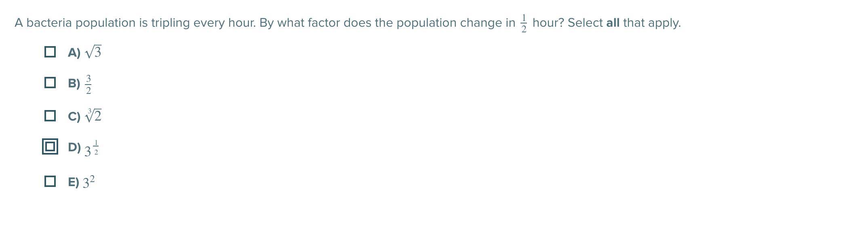
Task: Click the cube root of 2 expression
Action: coord(93,115)
